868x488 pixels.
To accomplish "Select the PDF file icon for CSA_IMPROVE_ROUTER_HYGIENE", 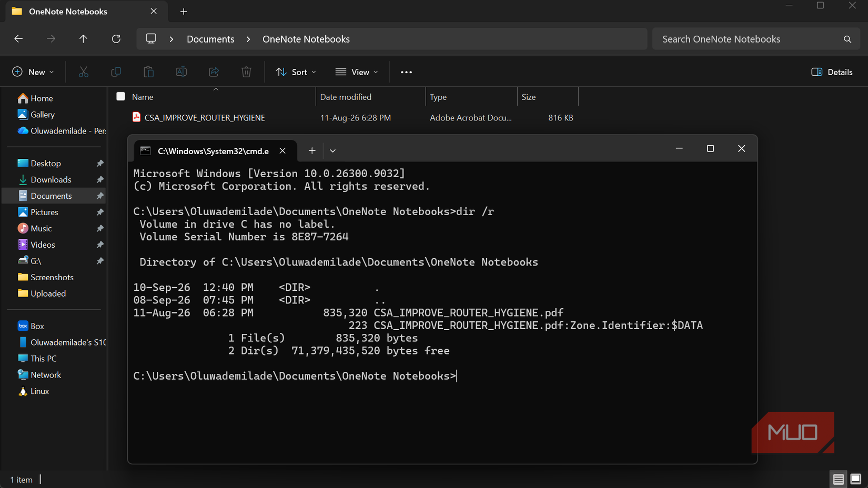I will point(136,117).
